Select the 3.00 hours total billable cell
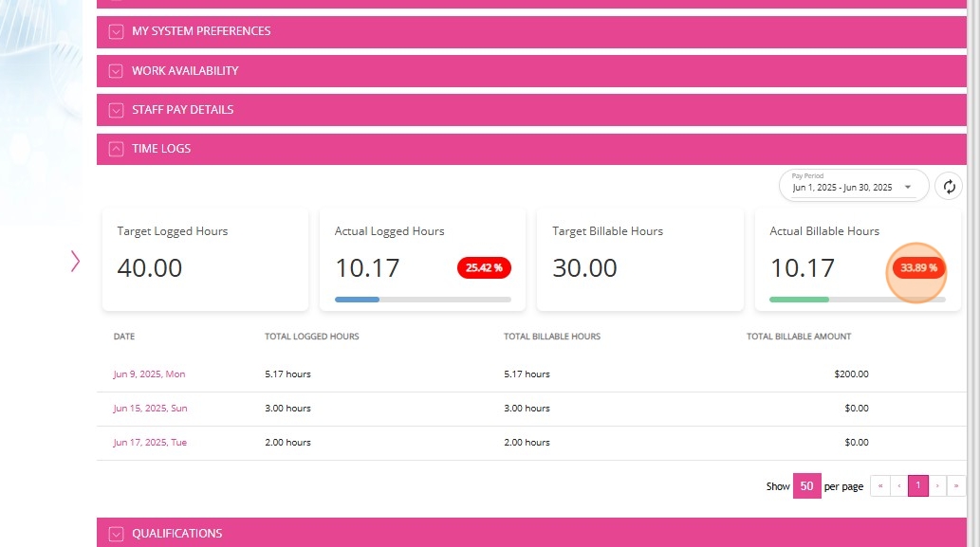This screenshot has height=547, width=980. [527, 409]
